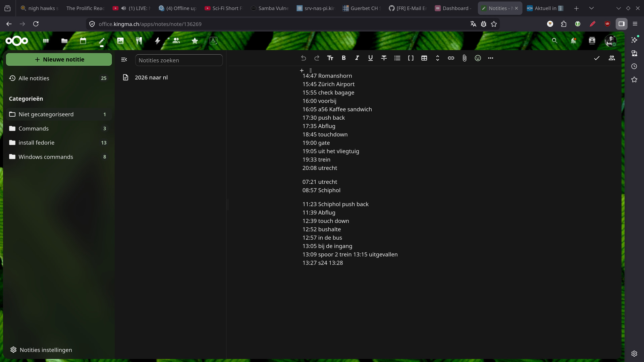
Task: Click the undo arrow
Action: coord(303,58)
